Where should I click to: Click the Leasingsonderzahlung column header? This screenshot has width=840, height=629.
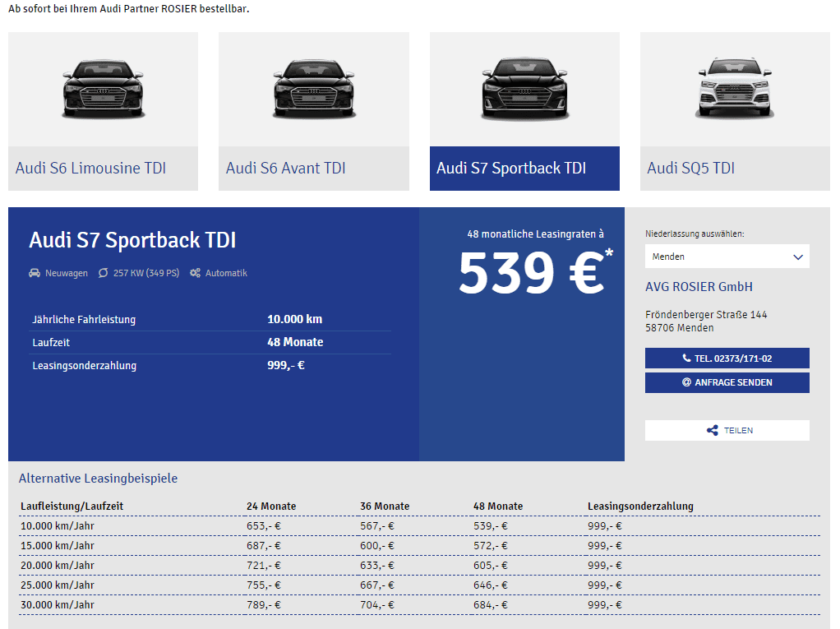click(641, 506)
